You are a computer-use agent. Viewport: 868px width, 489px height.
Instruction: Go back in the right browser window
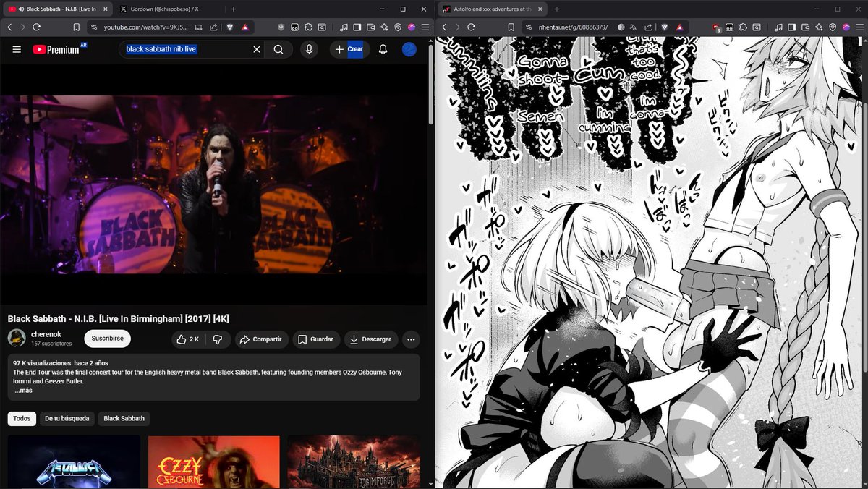[x=444, y=27]
